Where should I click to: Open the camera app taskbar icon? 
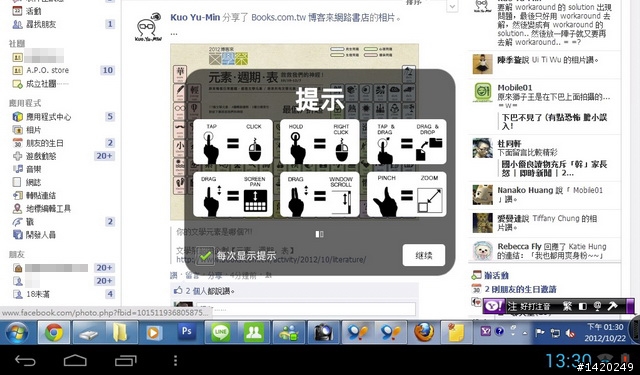tap(323, 332)
